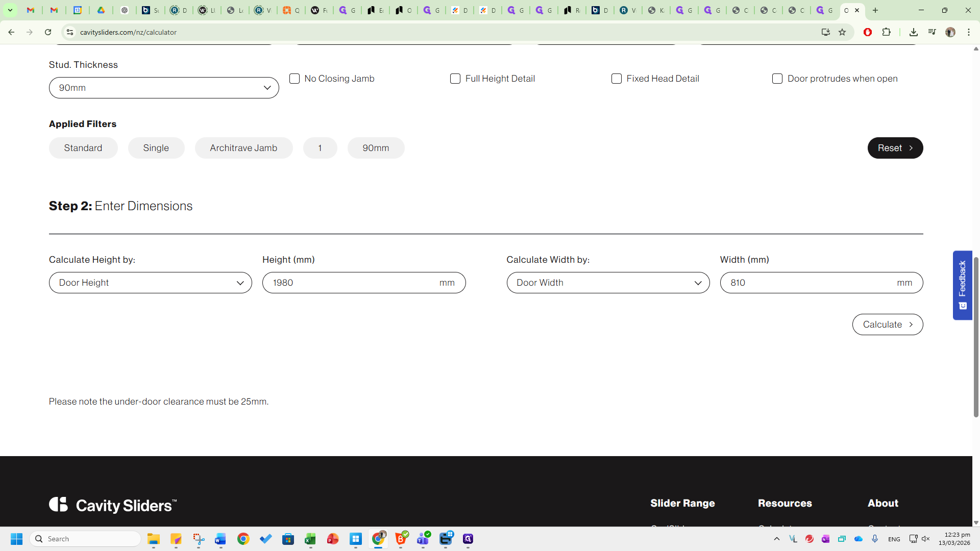This screenshot has height=551, width=980.
Task: Click the black Reset button
Action: (895, 148)
